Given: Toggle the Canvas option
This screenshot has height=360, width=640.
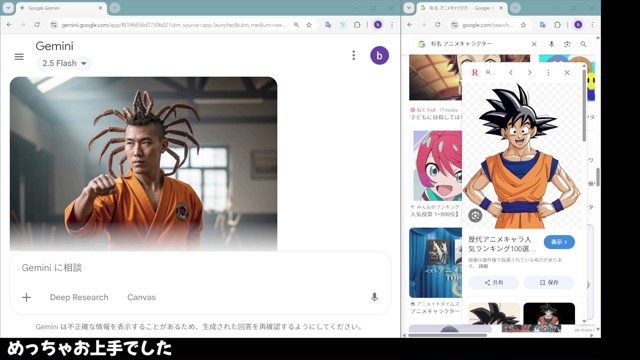Looking at the screenshot, I should point(142,297).
